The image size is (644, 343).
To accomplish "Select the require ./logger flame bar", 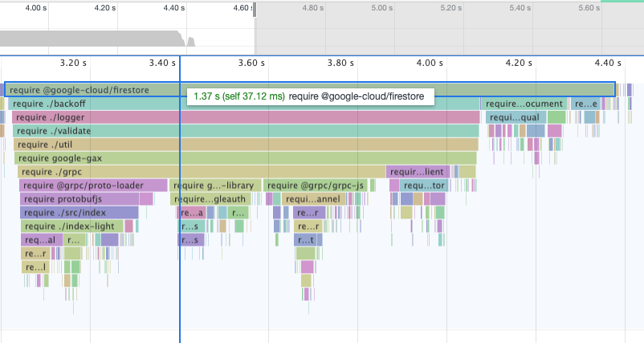I will pos(246,117).
